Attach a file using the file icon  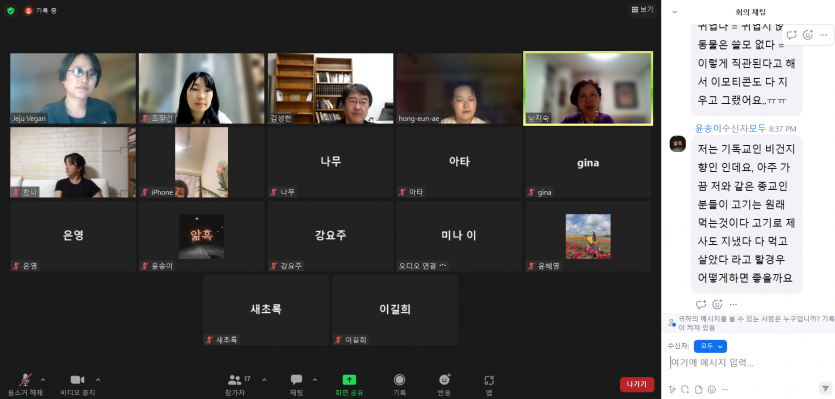tap(699, 389)
